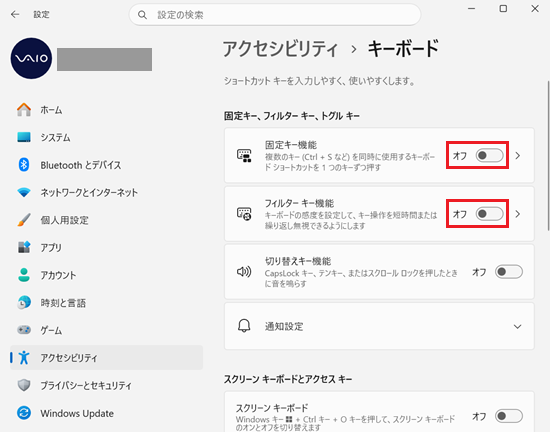
Task: Maximize the Settings window
Action: pos(503,9)
